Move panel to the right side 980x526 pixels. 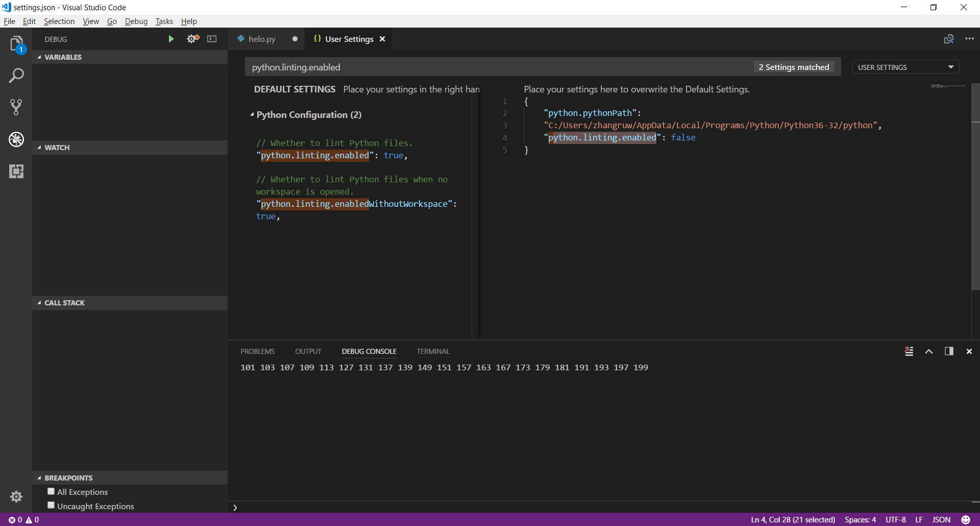(949, 351)
